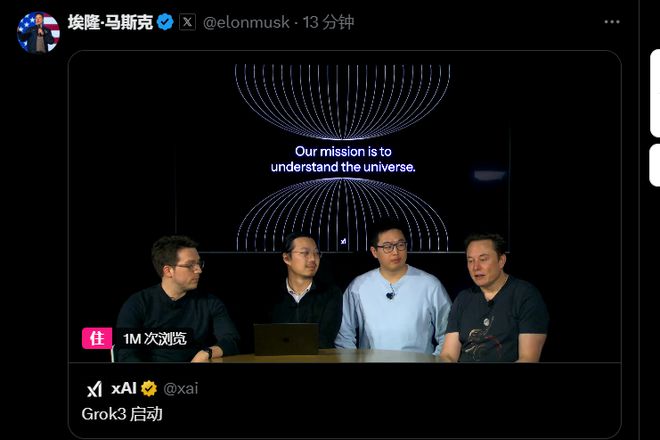Click the pink live badge on the video

coord(97,338)
